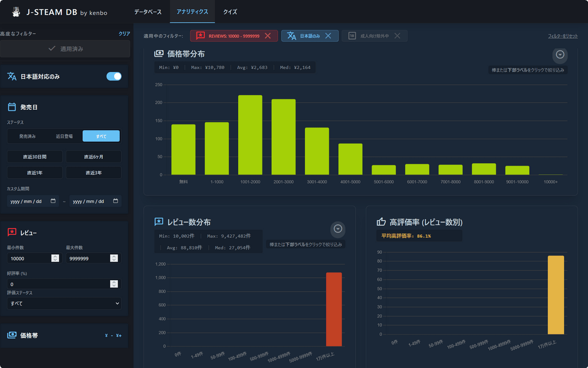Click the calendar icon in end date field
The height and width of the screenshot is (368, 588).
click(116, 201)
